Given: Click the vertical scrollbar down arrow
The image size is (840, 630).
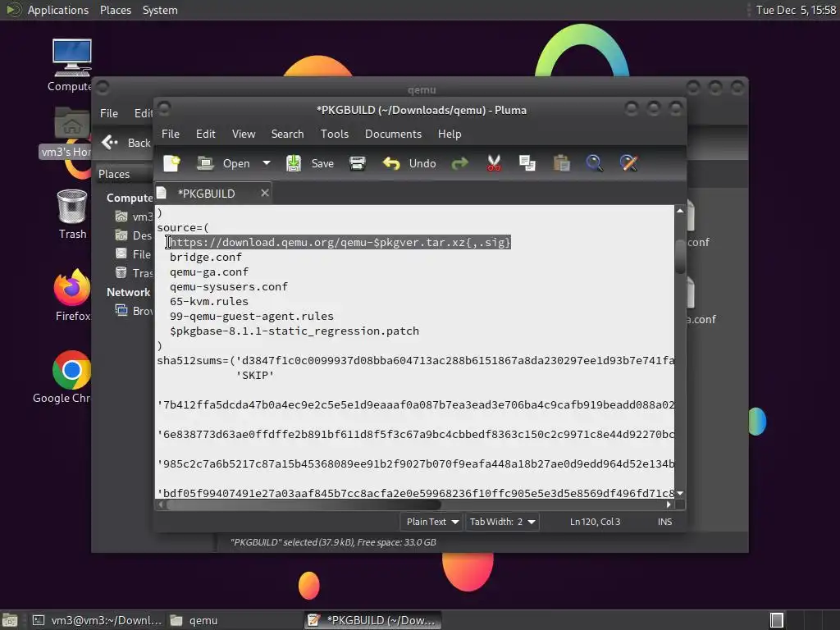Looking at the screenshot, I should click(680, 493).
